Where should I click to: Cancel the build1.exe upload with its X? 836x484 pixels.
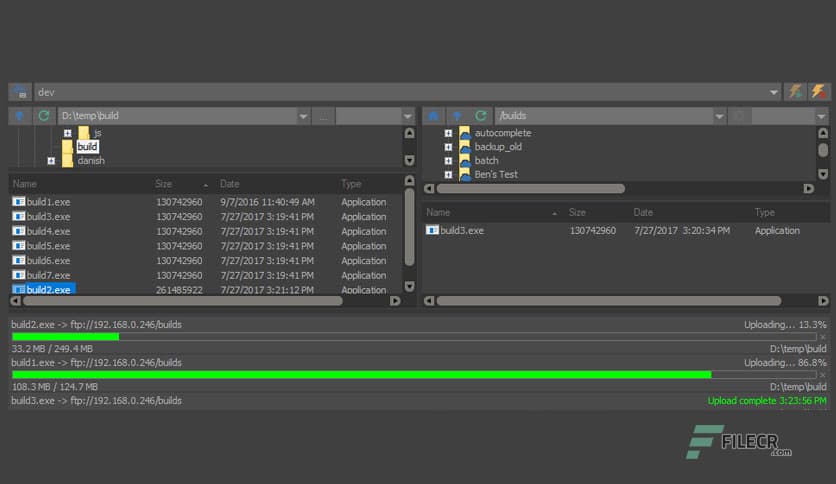[823, 375]
